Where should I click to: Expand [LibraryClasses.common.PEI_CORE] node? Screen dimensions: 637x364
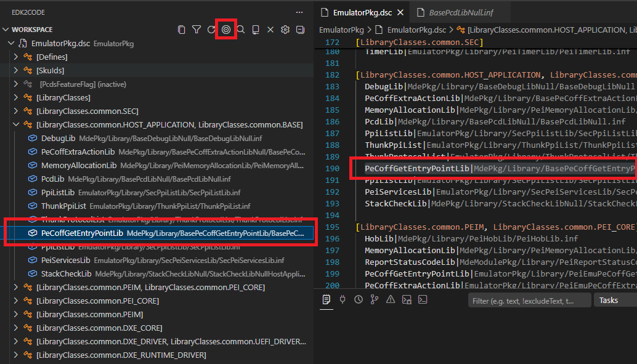16,301
